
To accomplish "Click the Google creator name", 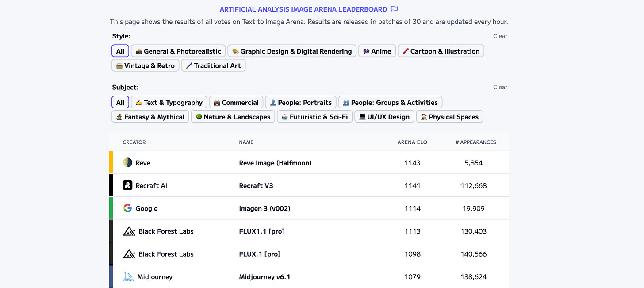I will [146, 208].
